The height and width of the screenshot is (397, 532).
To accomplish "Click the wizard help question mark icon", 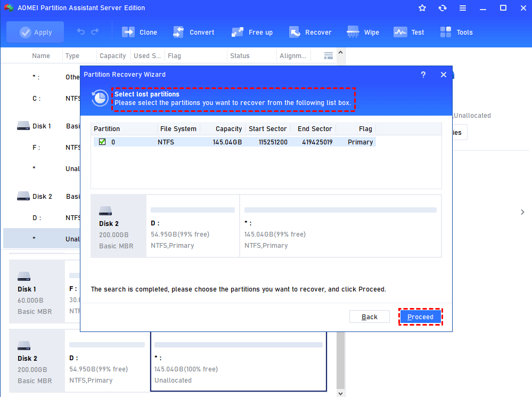I will pos(423,75).
